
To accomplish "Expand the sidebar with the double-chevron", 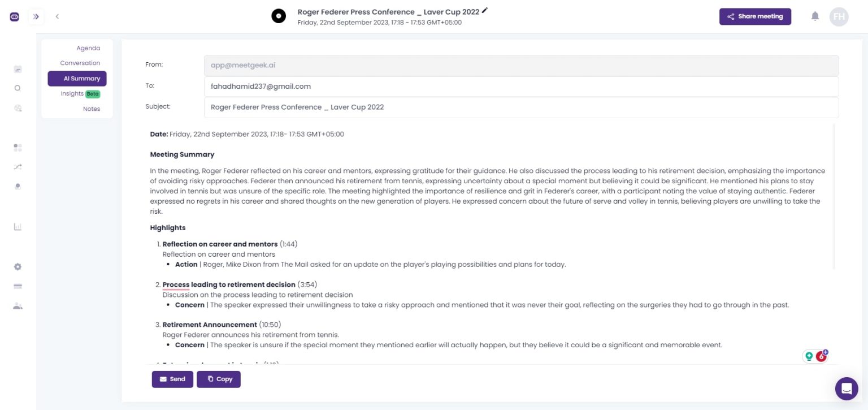I will (x=36, y=16).
